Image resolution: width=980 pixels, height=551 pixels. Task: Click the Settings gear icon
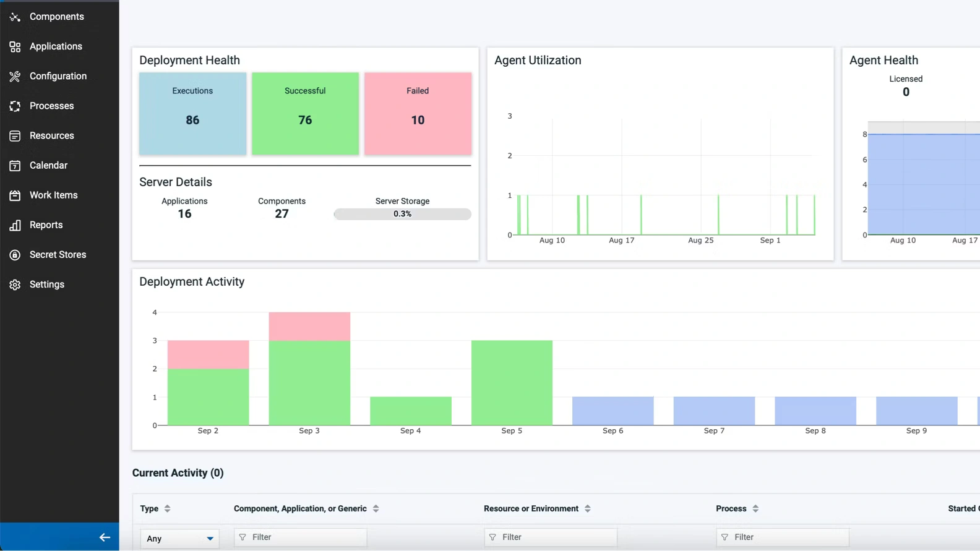[x=15, y=284]
